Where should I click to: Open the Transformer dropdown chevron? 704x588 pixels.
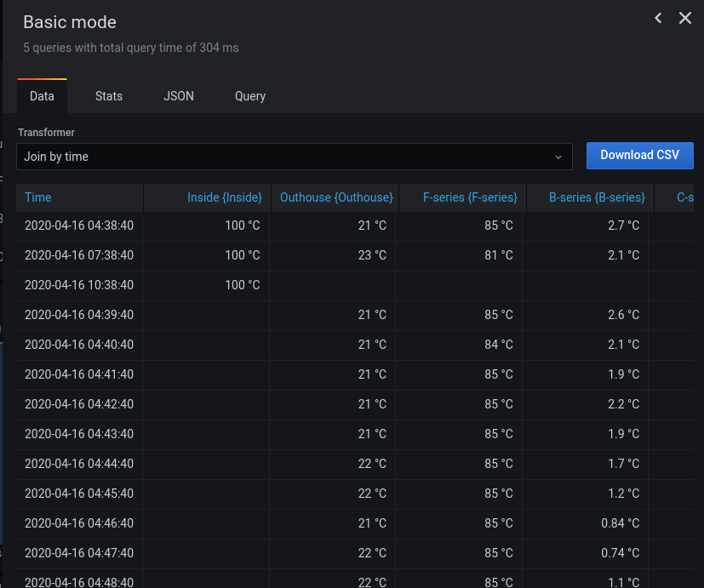pos(558,157)
